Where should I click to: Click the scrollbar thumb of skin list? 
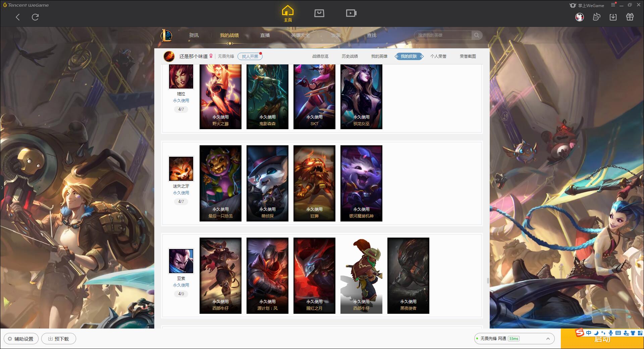(x=488, y=281)
